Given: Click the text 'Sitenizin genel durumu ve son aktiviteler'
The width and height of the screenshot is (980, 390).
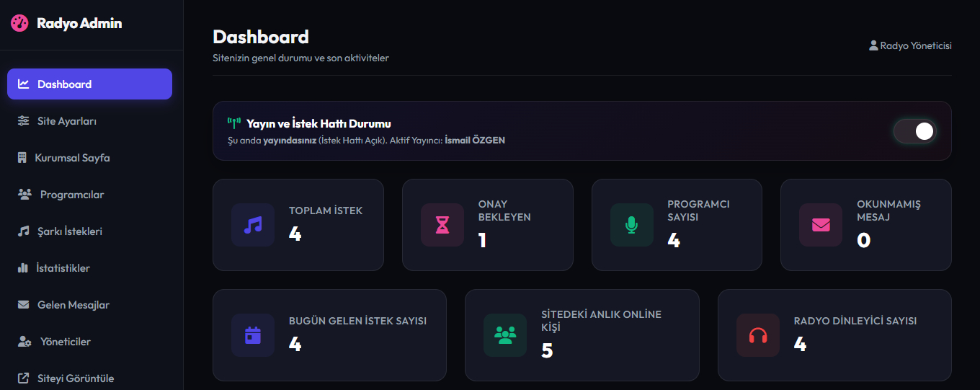Looking at the screenshot, I should coord(301,58).
